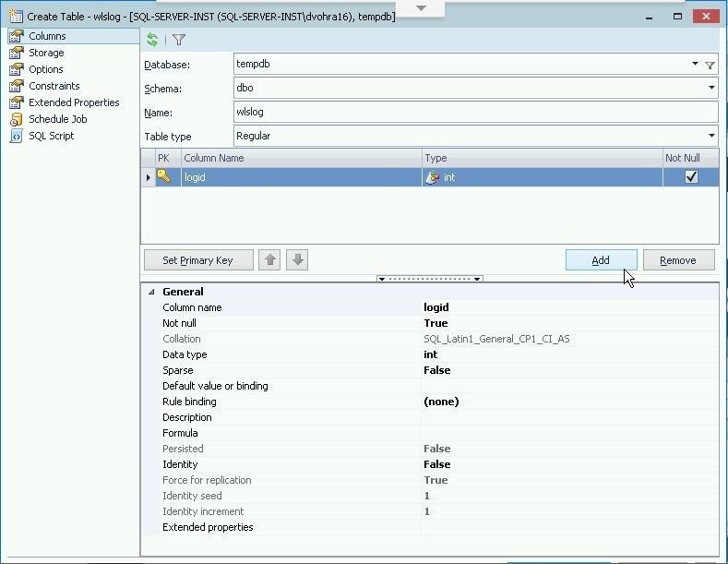This screenshot has width=728, height=564.
Task: Open the SQL Script page
Action: pyautogui.click(x=51, y=136)
